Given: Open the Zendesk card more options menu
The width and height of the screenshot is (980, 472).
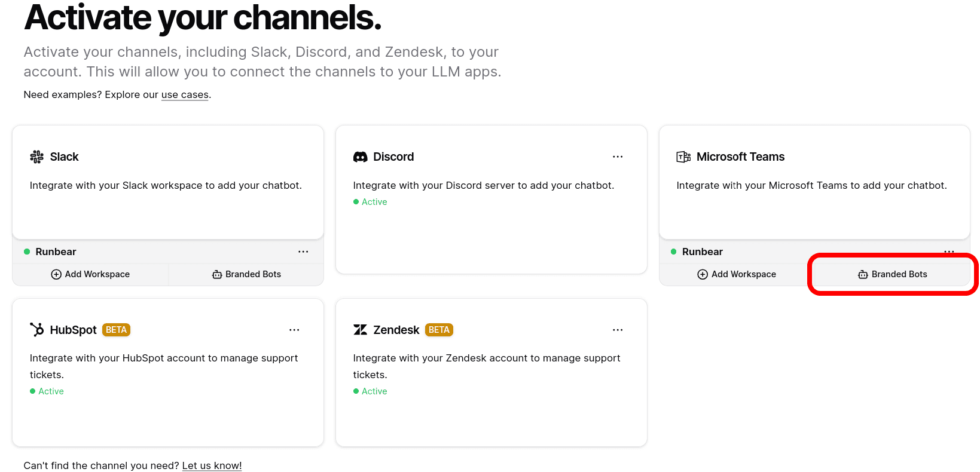Looking at the screenshot, I should [618, 330].
